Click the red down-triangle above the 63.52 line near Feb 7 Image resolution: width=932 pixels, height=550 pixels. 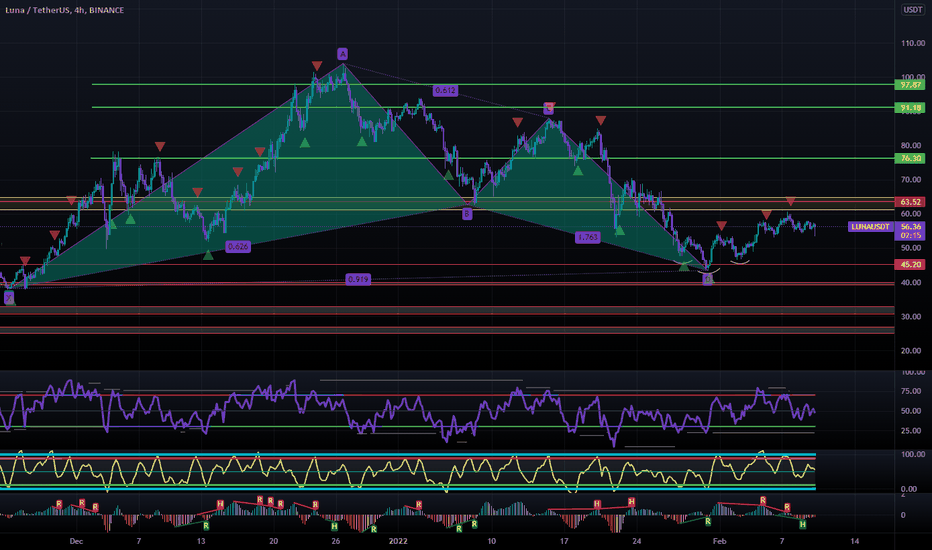[790, 202]
